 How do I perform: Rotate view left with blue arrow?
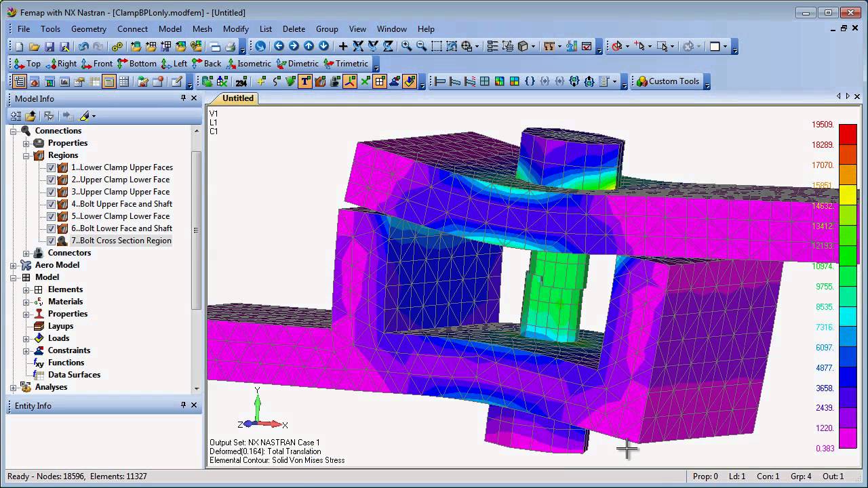click(279, 46)
